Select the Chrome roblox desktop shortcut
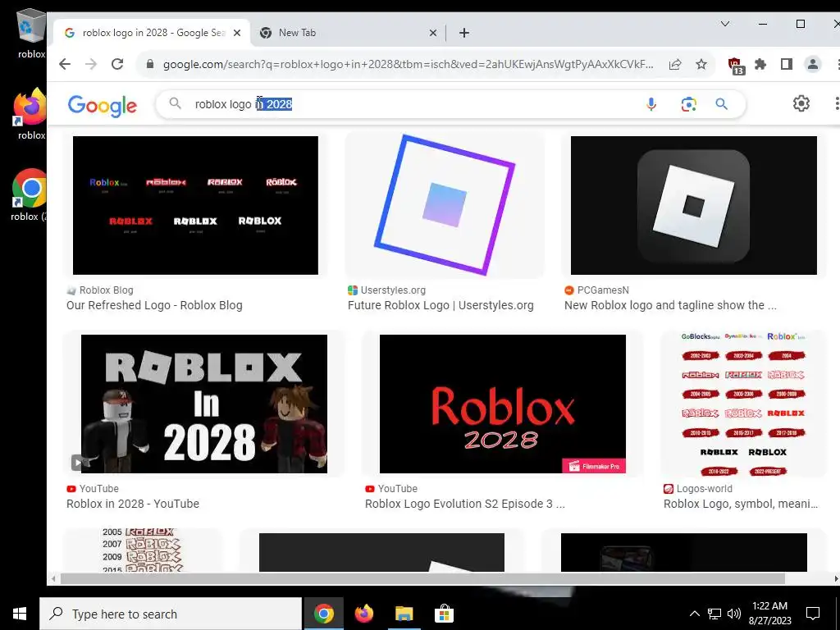This screenshot has height=630, width=840. pyautogui.click(x=30, y=195)
